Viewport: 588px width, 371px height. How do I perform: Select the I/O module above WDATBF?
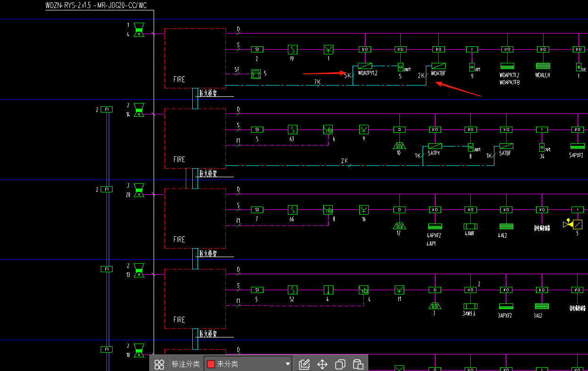pos(439,49)
